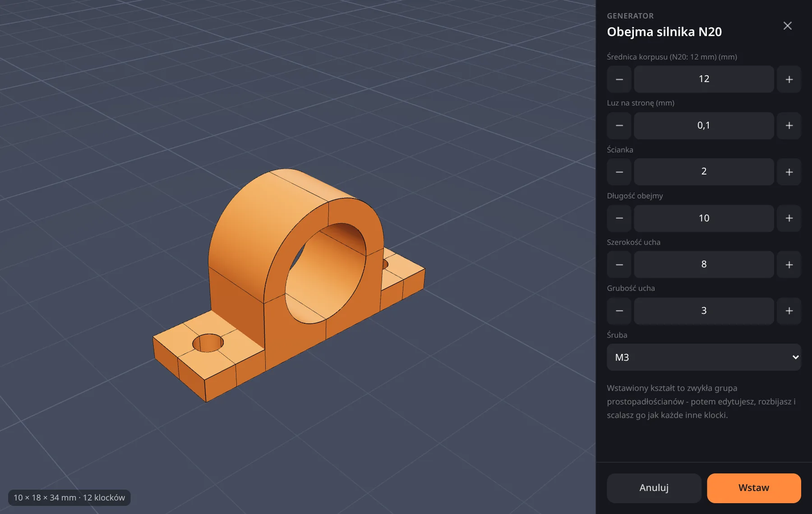Insert the shape with Wstaw button
This screenshot has height=514, width=812.
[x=754, y=488]
